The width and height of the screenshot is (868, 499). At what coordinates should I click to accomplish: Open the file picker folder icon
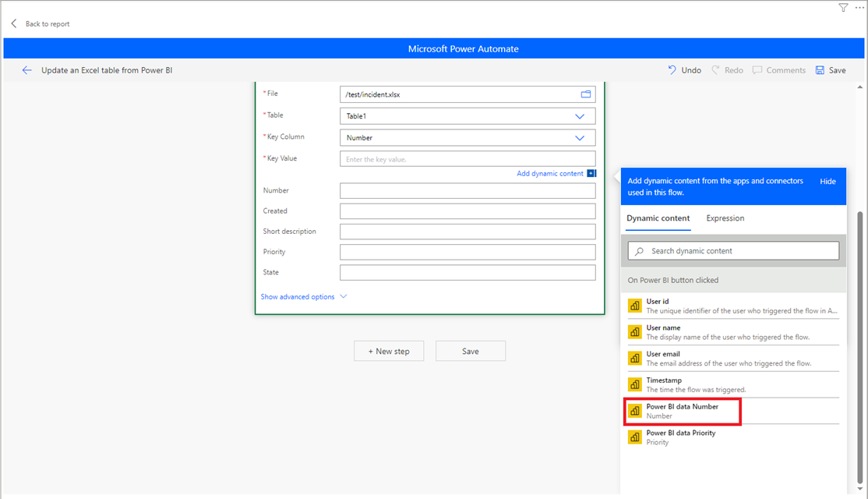(x=586, y=94)
